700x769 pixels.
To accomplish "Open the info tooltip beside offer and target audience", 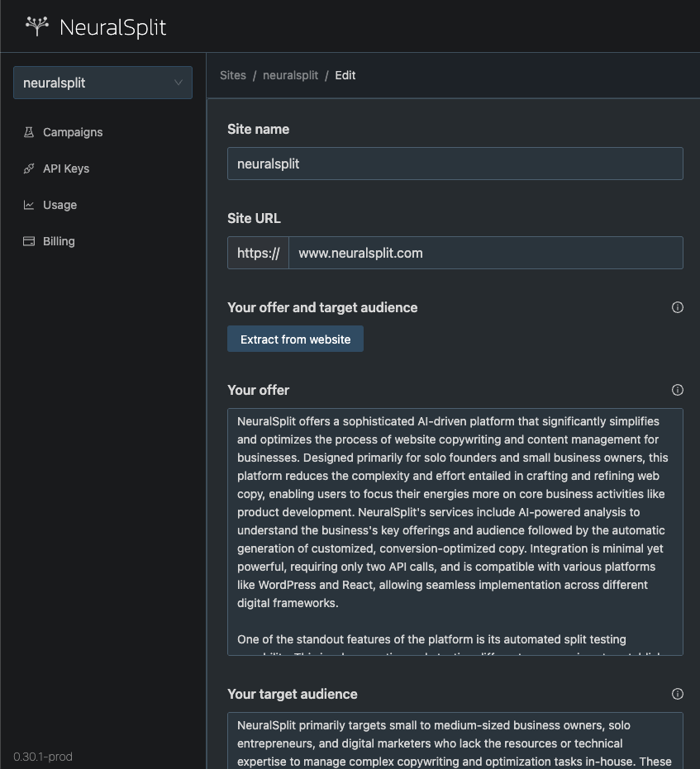I will click(677, 307).
